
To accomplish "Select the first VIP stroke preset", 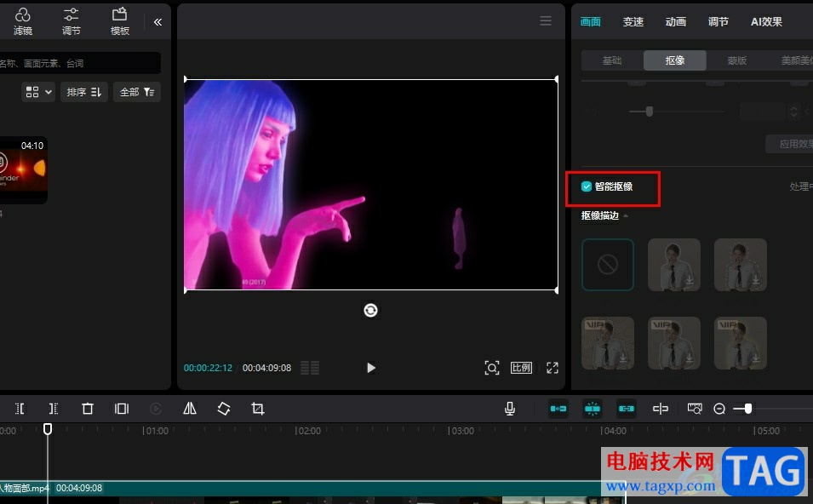I will click(608, 343).
